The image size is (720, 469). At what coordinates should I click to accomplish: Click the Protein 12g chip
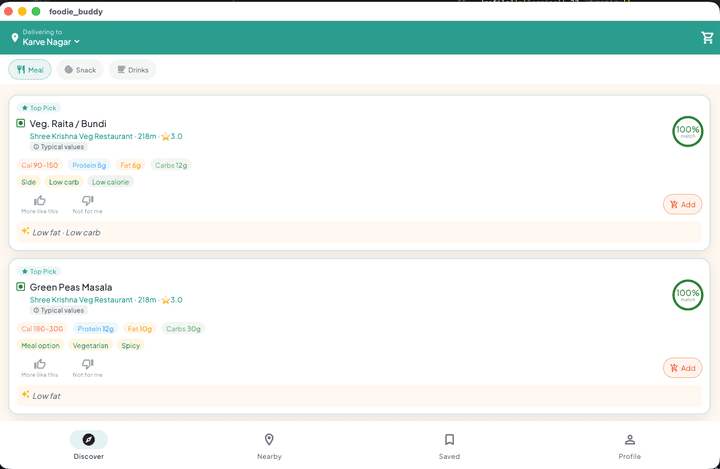[x=96, y=329]
